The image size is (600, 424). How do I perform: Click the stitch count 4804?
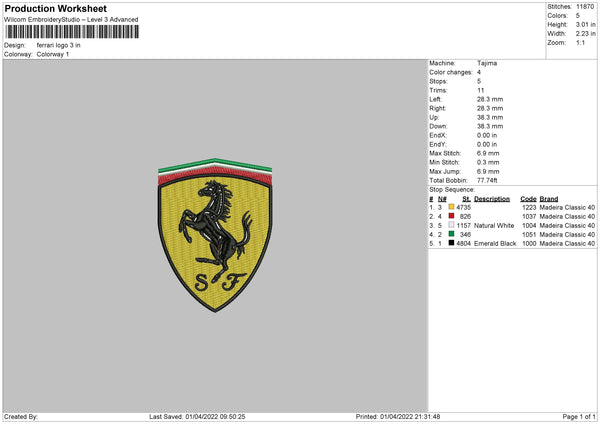463,243
